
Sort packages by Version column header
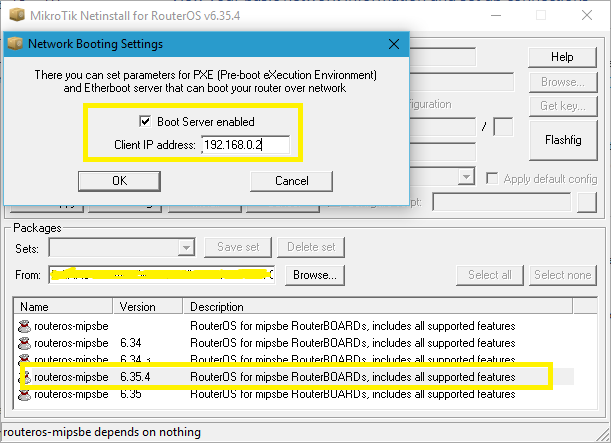(x=148, y=307)
